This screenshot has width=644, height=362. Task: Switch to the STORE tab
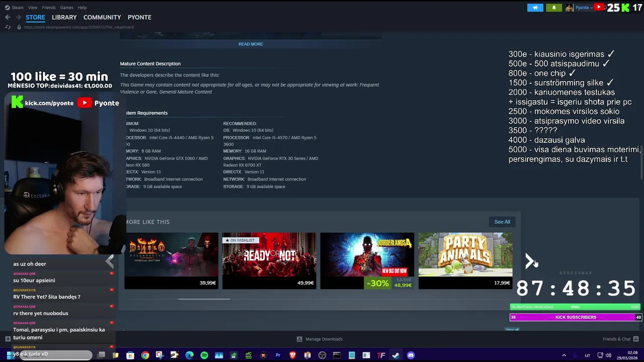click(35, 17)
